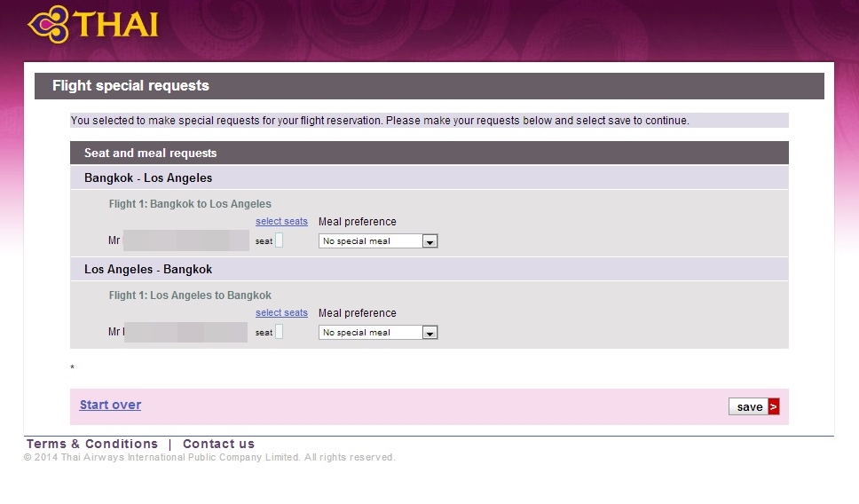This screenshot has width=859, height=504.
Task: Select seats for the Los Angeles to Bangkok flight
Action: [x=281, y=313]
